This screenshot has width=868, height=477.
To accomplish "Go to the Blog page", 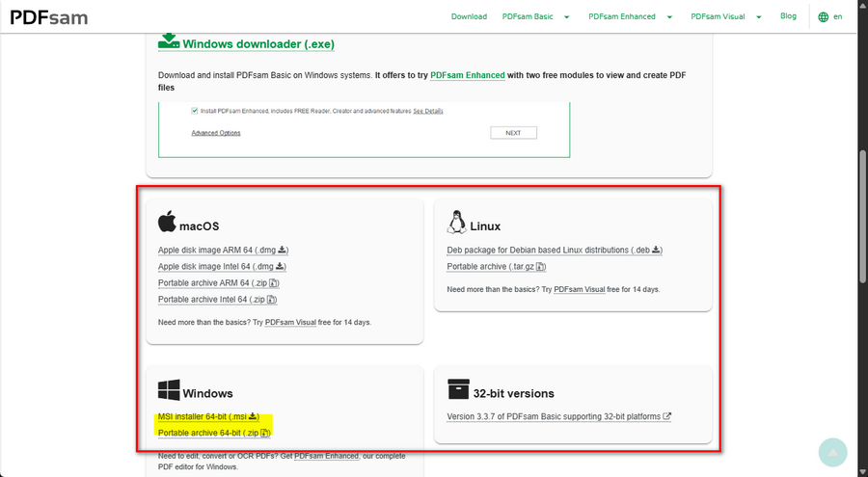I will click(788, 16).
